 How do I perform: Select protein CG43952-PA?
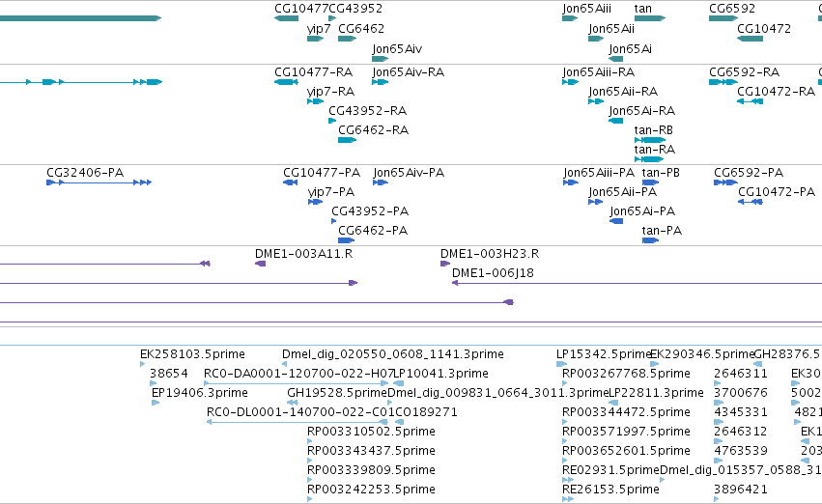(x=370, y=211)
